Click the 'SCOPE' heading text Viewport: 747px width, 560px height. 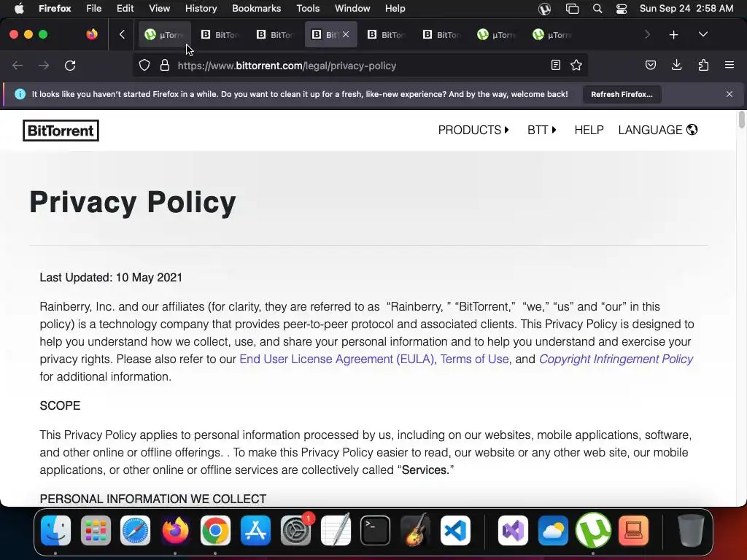pyautogui.click(x=60, y=405)
